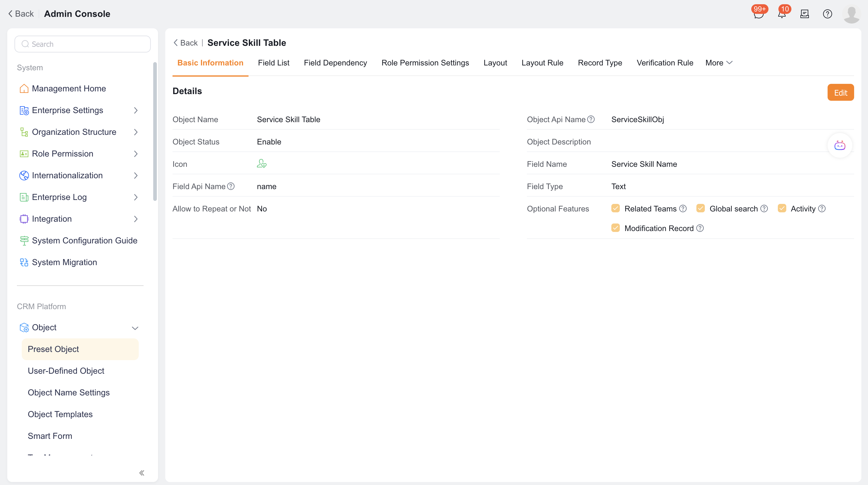Open Smart Form in sidebar
868x485 pixels.
pyautogui.click(x=50, y=436)
